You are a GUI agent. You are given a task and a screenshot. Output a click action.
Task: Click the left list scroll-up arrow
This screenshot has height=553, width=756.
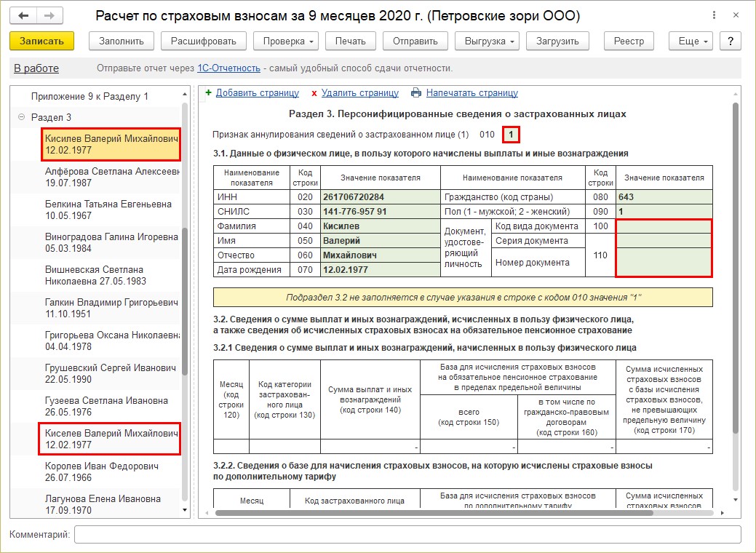185,94
